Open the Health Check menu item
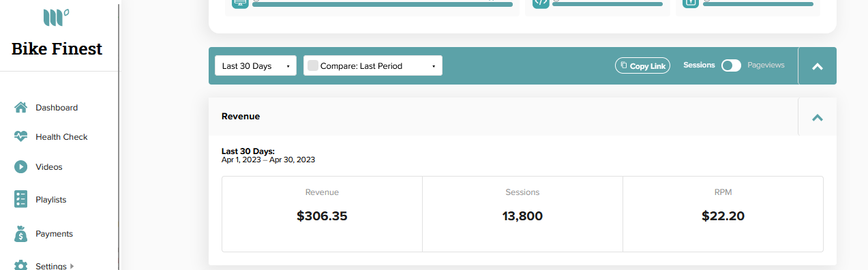Screen dimensions: 868x270 [x=61, y=137]
